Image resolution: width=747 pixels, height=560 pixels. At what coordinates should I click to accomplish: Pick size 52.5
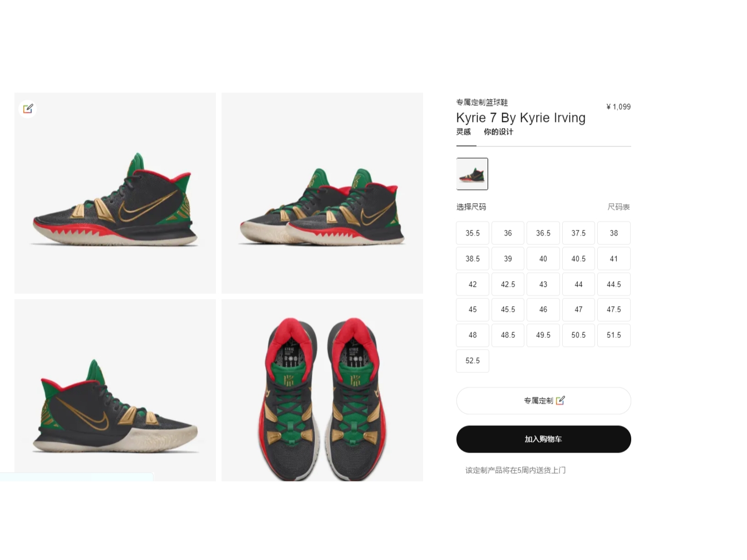coord(473,361)
